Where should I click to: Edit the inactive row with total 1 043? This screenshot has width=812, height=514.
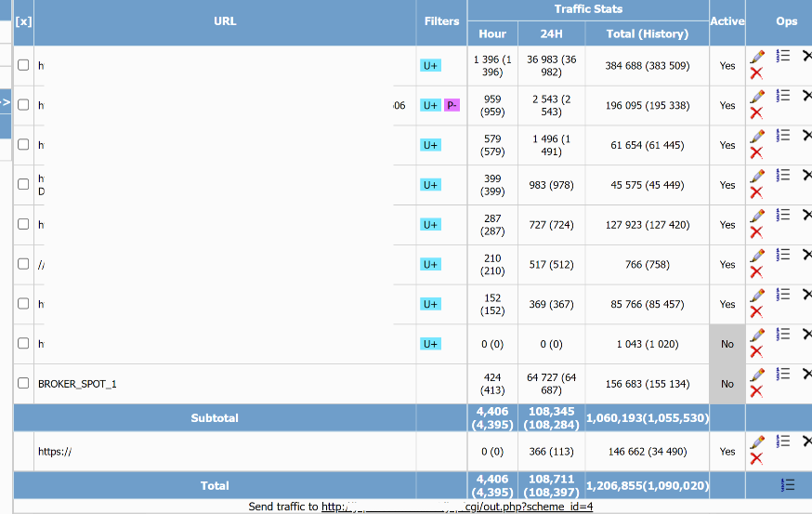(x=757, y=336)
